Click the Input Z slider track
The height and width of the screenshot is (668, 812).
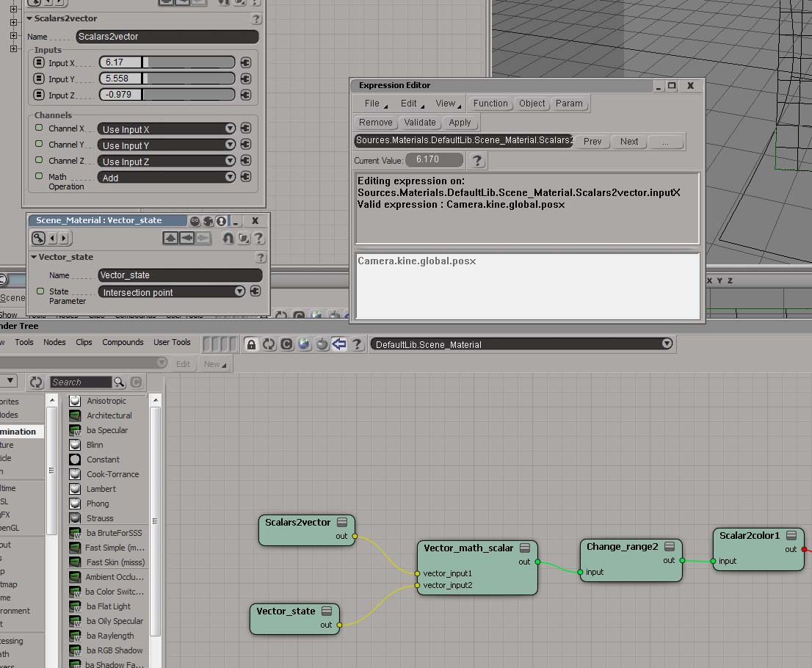tap(189, 95)
